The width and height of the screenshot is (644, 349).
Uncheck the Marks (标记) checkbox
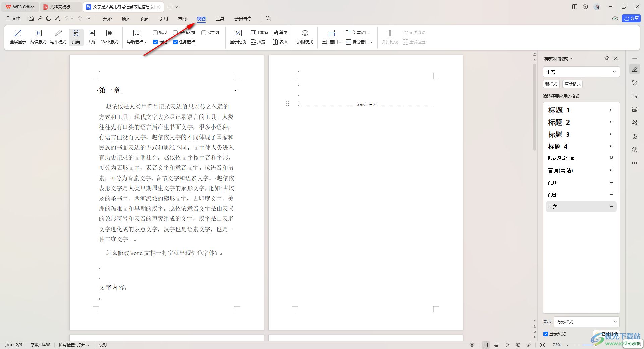pos(155,42)
